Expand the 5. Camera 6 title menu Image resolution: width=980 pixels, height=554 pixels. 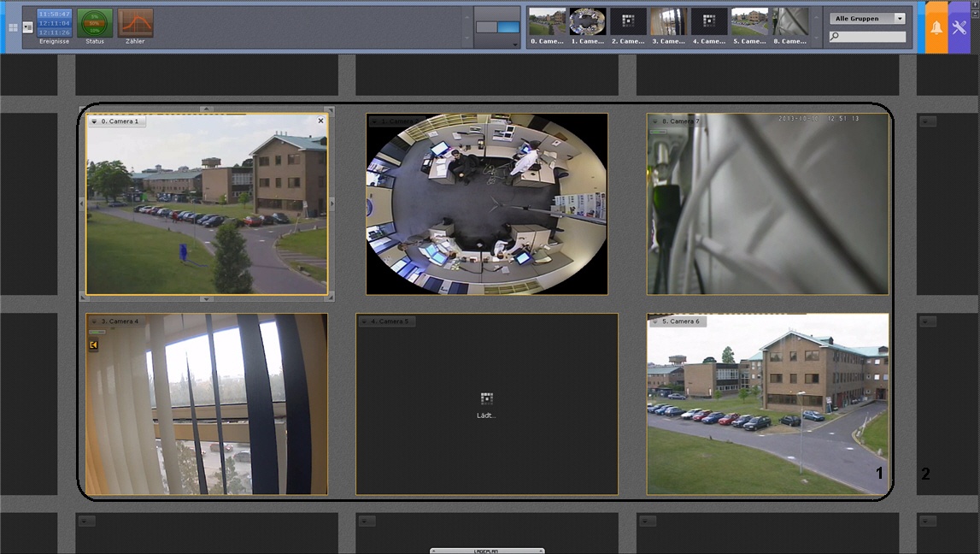pos(654,321)
